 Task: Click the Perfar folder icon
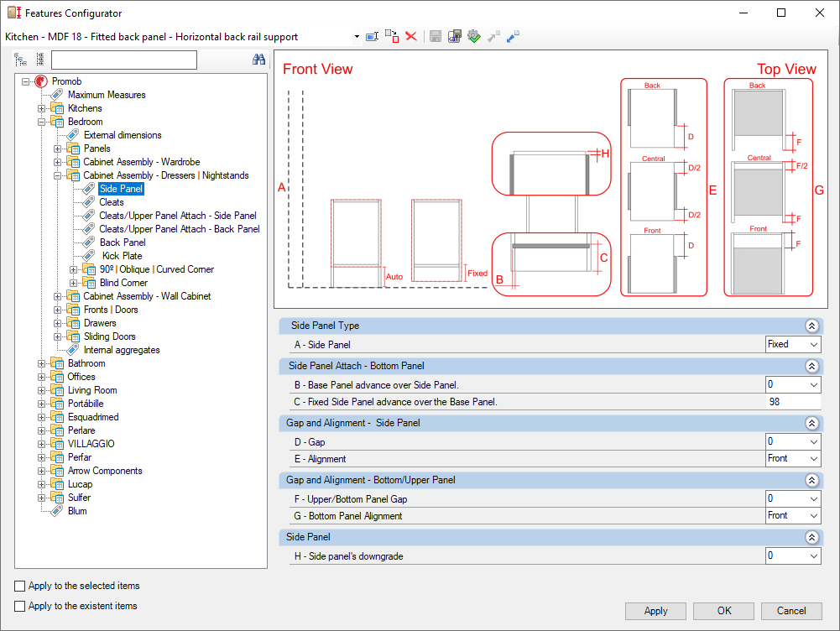[x=57, y=457]
